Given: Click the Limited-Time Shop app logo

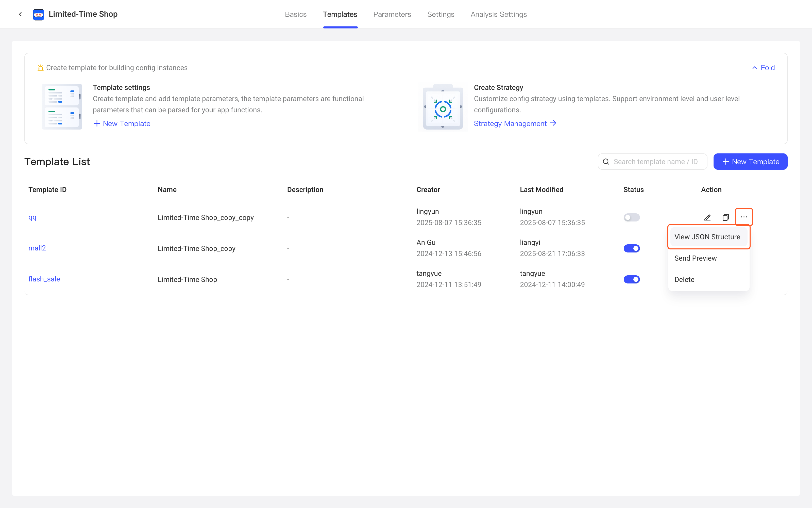Looking at the screenshot, I should (x=39, y=14).
